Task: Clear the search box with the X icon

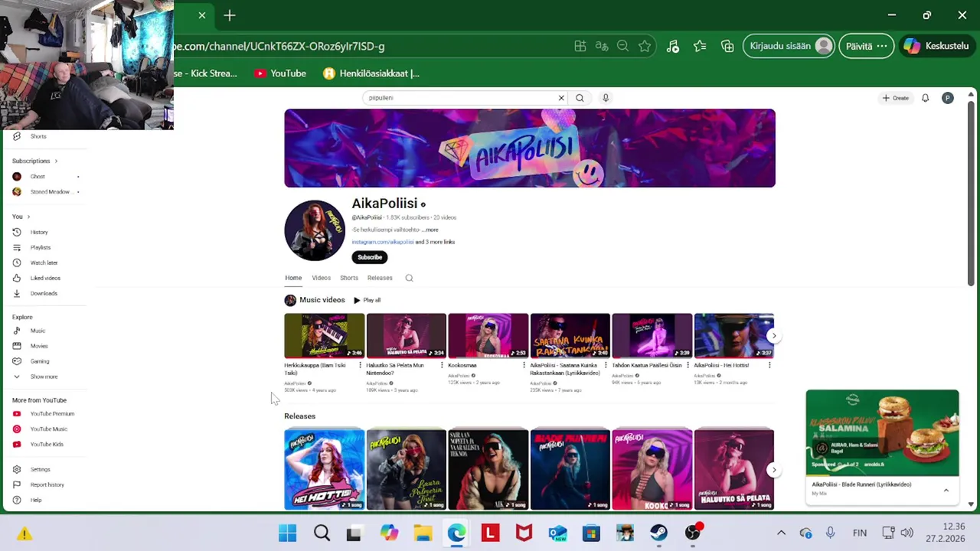Action: point(561,98)
